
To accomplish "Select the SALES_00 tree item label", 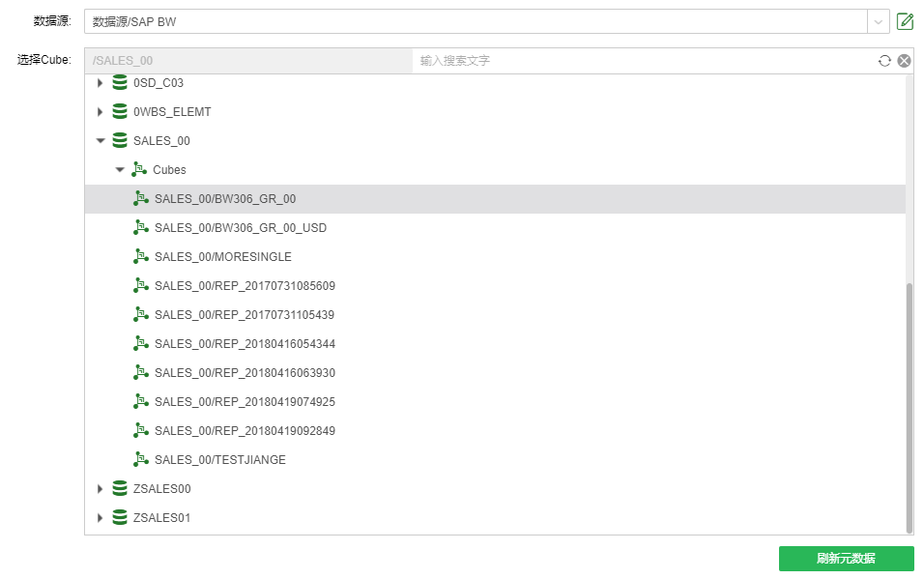I will (161, 141).
